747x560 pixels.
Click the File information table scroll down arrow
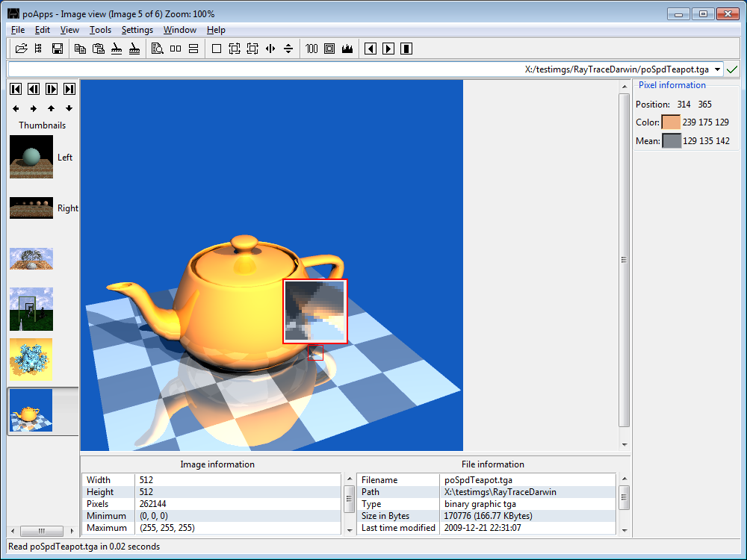[624, 530]
